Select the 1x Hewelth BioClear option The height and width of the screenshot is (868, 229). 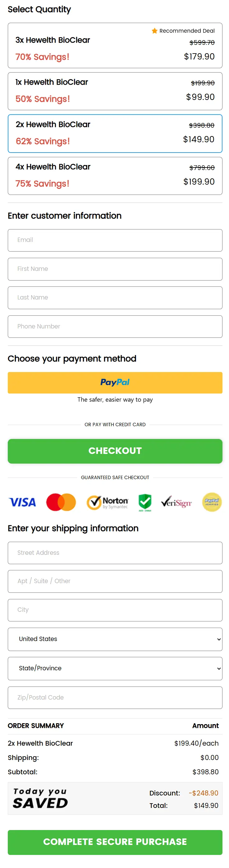pyautogui.click(x=115, y=91)
